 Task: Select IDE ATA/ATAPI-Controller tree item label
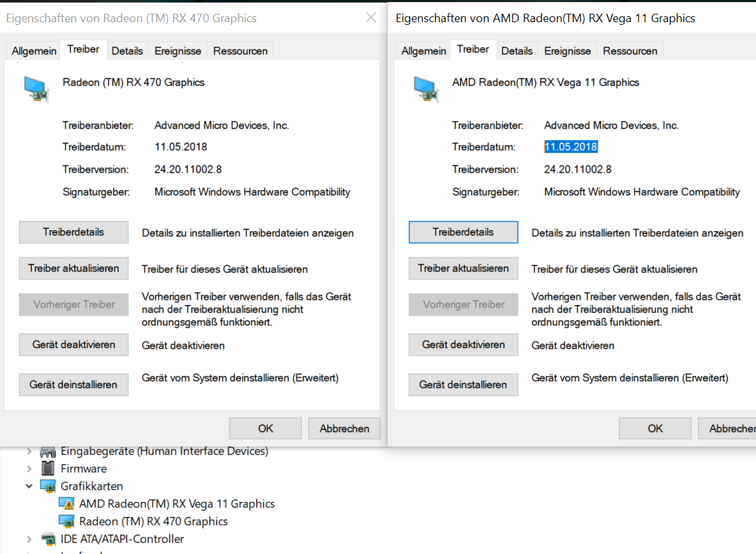point(122,539)
